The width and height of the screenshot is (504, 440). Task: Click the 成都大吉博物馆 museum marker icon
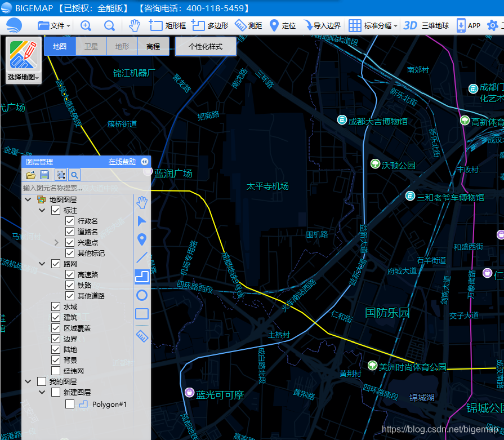coord(342,120)
